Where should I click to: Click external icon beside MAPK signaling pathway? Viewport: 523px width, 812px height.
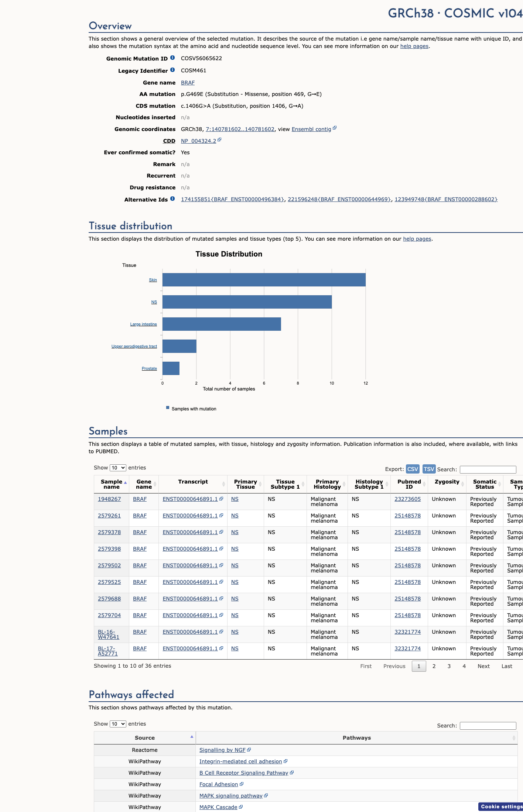tap(266, 795)
